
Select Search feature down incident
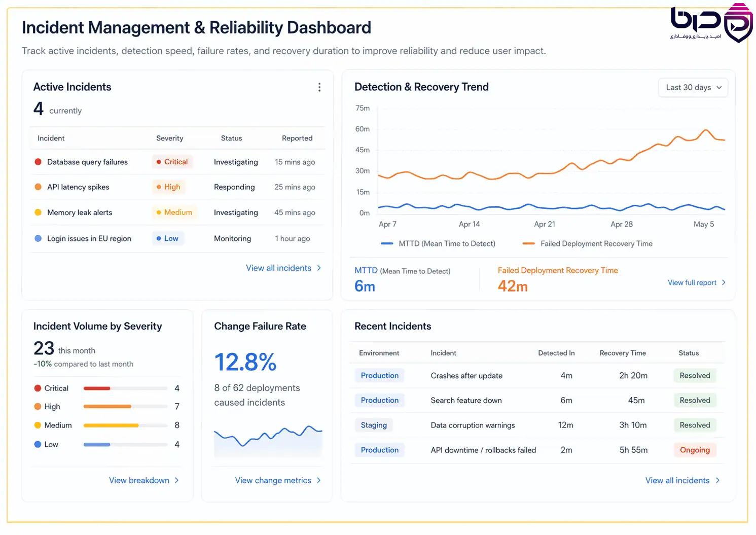[x=466, y=401]
